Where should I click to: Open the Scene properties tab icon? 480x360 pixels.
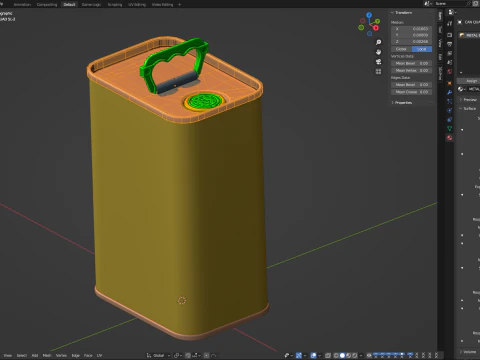pyautogui.click(x=450, y=62)
